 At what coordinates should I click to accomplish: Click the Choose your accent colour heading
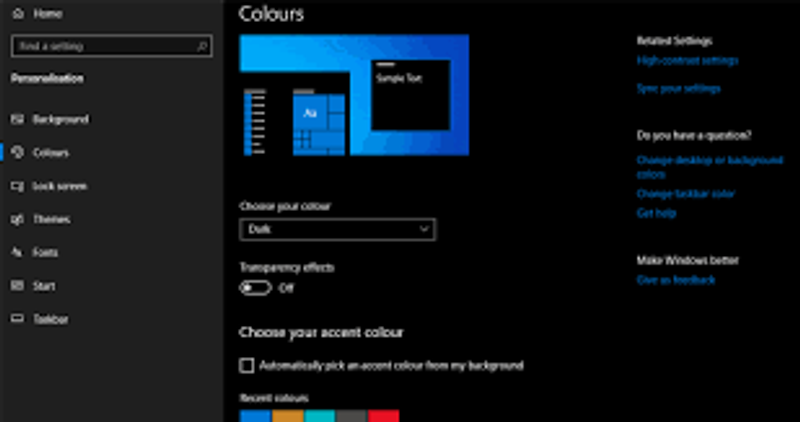point(321,333)
